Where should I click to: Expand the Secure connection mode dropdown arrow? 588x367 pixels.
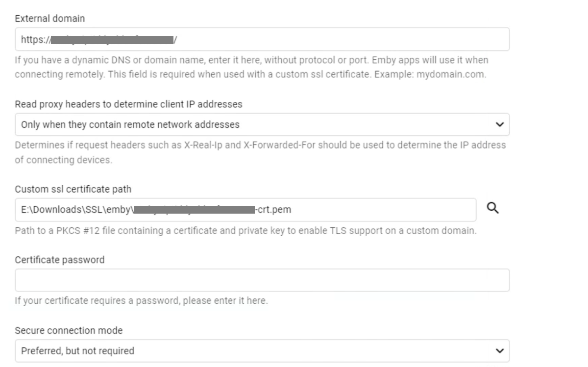499,351
